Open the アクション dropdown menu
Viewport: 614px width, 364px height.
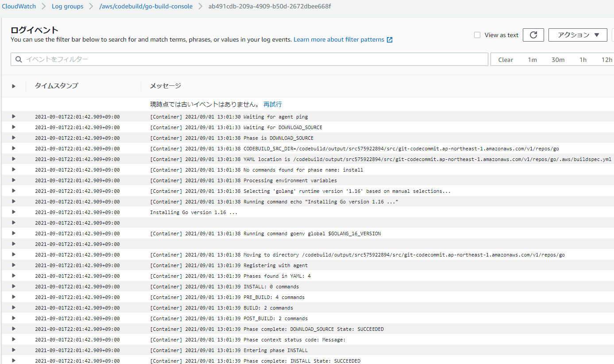point(578,35)
